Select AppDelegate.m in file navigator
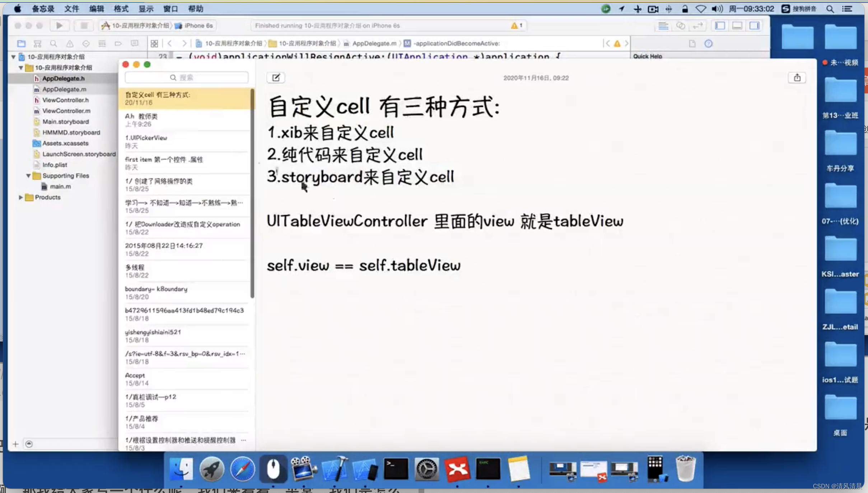868x493 pixels. [64, 89]
